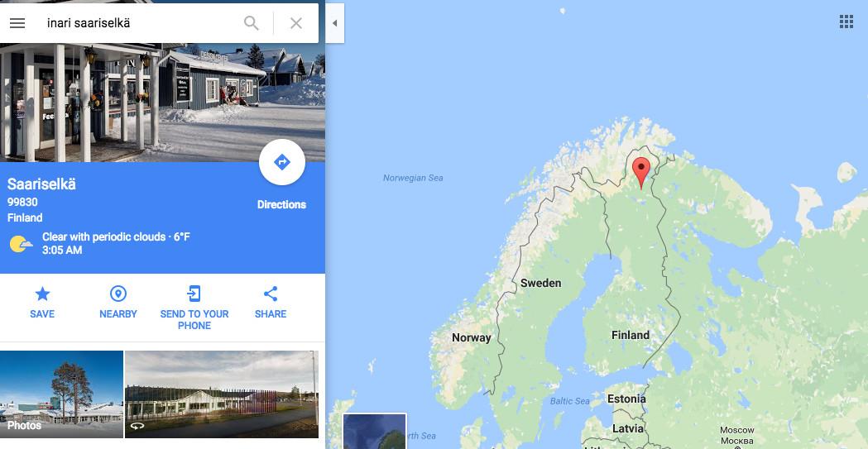This screenshot has height=449, width=868.
Task: View the Saariselkä header photo
Action: 162,103
